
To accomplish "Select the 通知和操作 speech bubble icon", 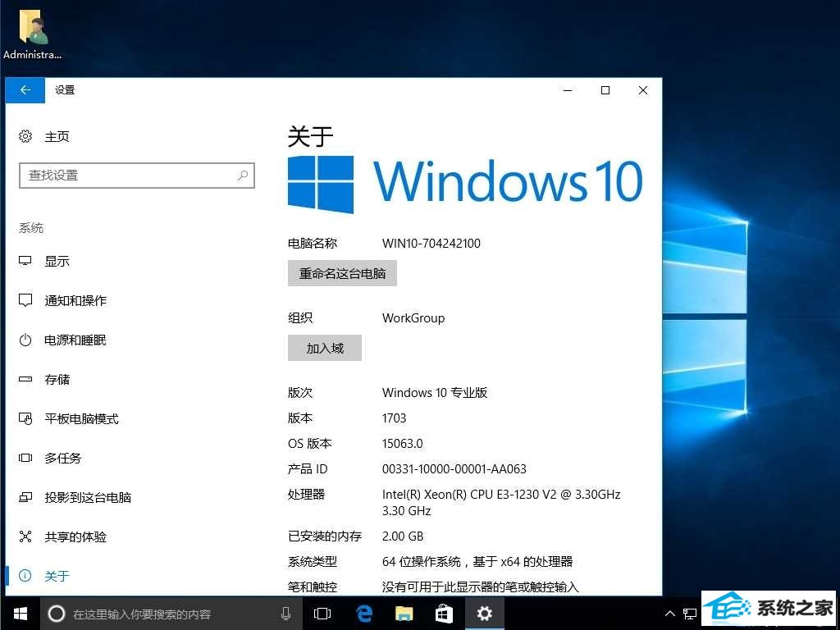I will pos(25,300).
